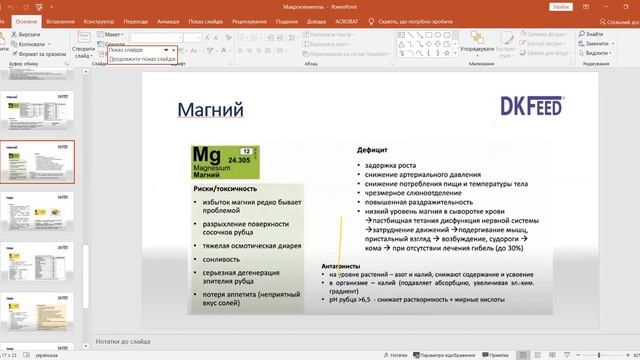The image size is (640, 360).
Task: Open the Довідка ribbon tab
Action: tap(316, 22)
